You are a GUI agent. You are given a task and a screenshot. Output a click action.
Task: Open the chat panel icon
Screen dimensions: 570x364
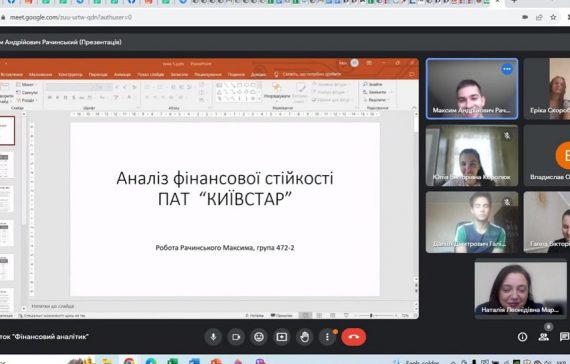pyautogui.click(x=564, y=337)
